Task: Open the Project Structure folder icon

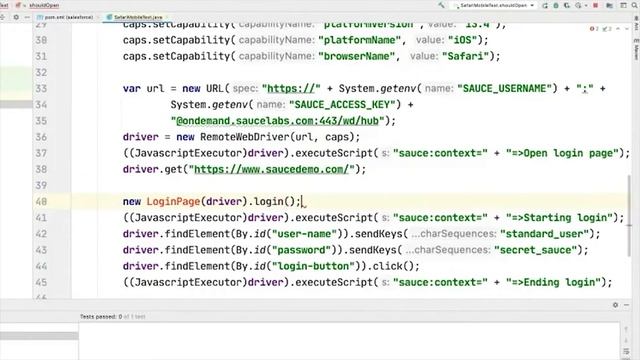Action: 609,5
